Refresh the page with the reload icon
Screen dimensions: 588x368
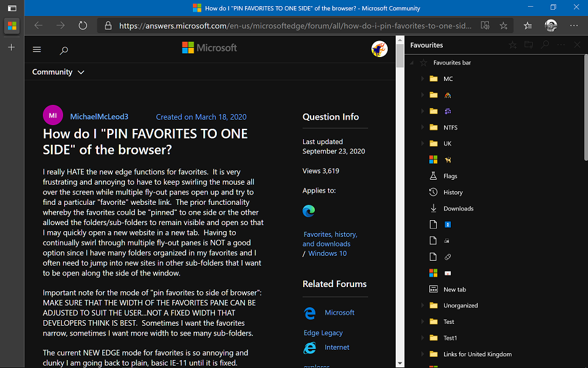(x=83, y=26)
